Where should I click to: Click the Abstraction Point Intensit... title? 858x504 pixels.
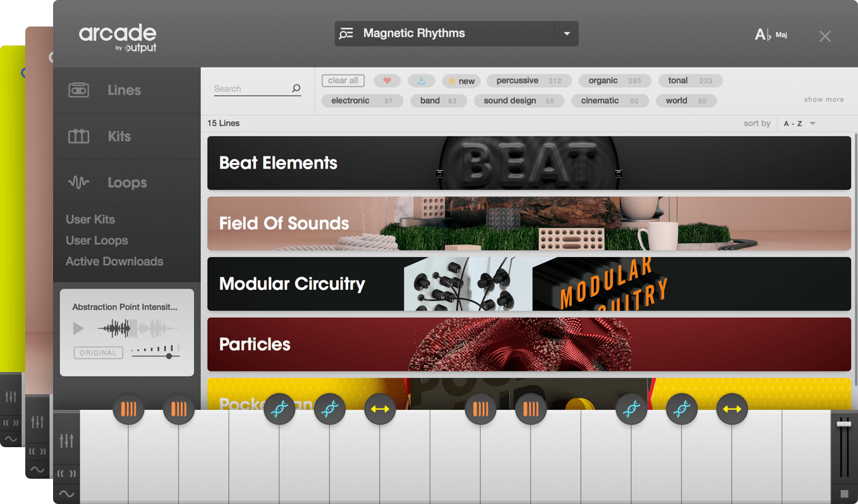click(x=125, y=307)
